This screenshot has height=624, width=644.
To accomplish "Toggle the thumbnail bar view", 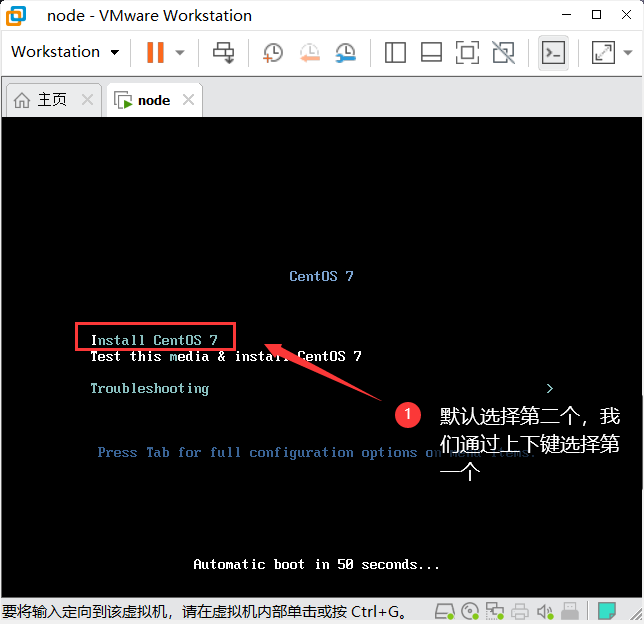I will (x=431, y=53).
